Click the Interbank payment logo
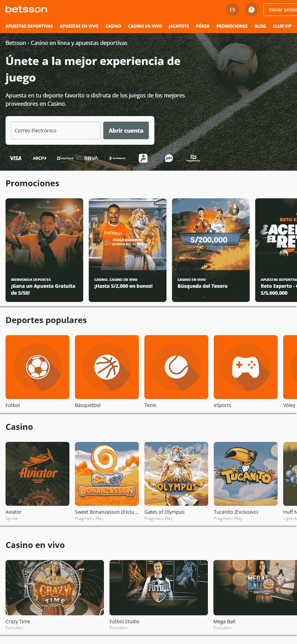 pyautogui.click(x=65, y=158)
